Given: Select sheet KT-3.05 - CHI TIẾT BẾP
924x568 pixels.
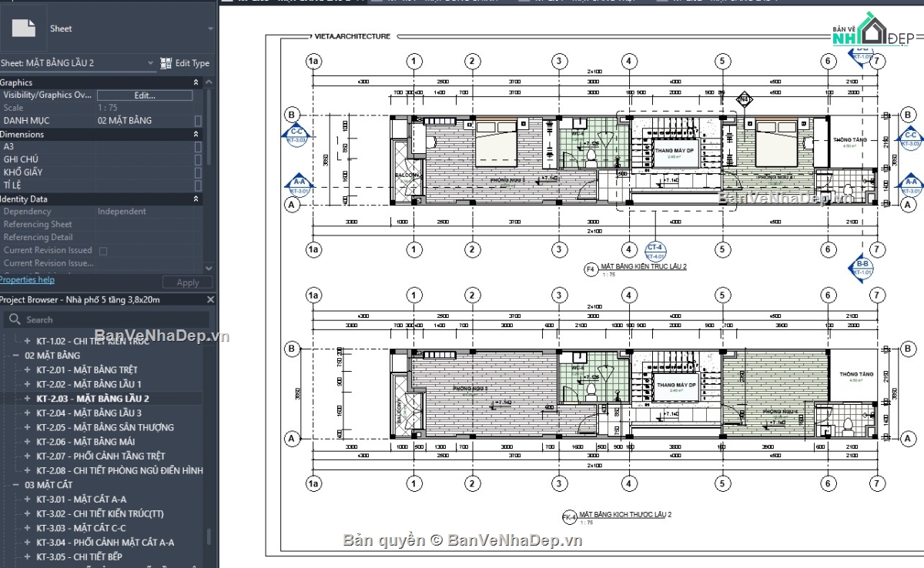Looking at the screenshot, I should click(x=79, y=556).
